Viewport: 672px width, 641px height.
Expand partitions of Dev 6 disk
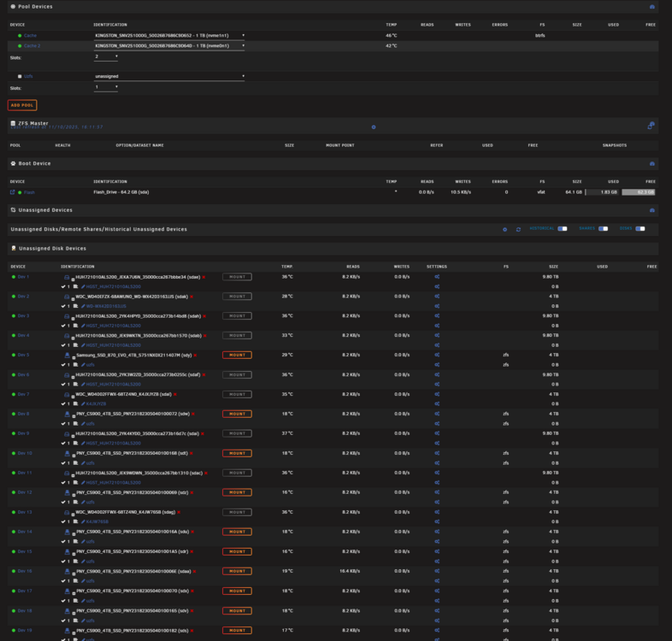click(x=73, y=377)
